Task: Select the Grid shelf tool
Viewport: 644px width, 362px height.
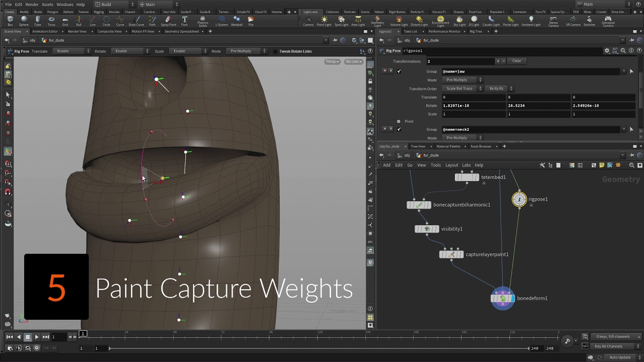Action: pyautogui.click(x=65, y=21)
